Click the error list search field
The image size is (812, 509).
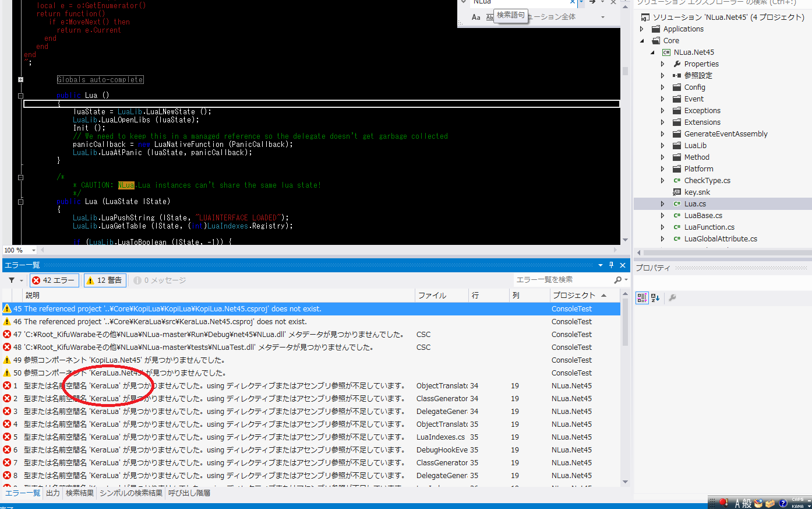click(x=562, y=280)
